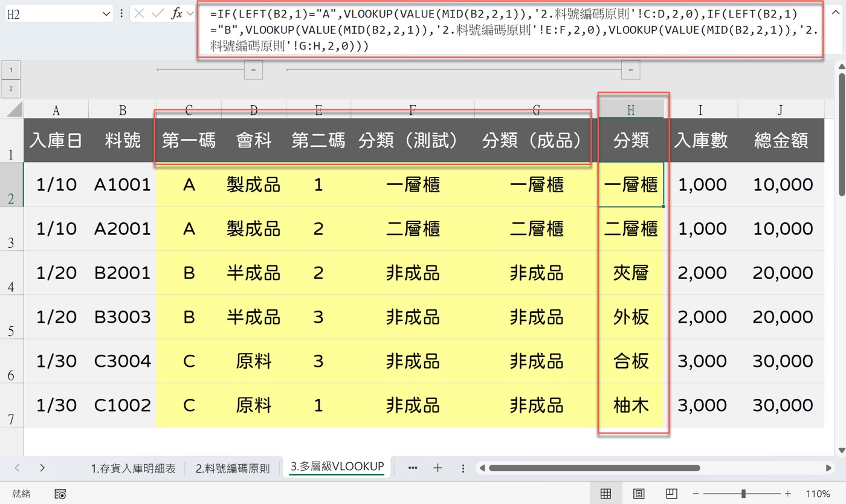Show more sheet tabs via ellipsis
The image size is (846, 504).
pyautogui.click(x=413, y=468)
